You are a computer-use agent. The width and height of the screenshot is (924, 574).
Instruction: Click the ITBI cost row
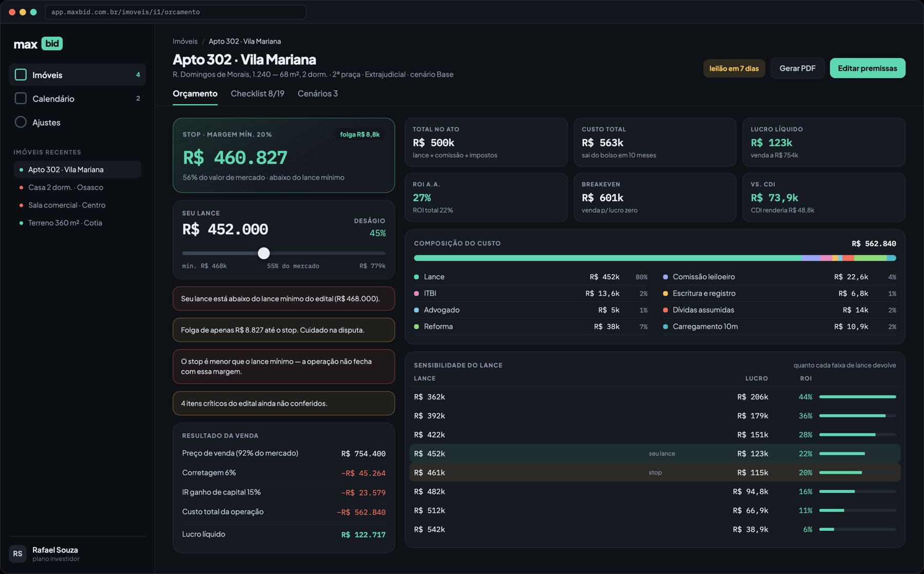pos(531,293)
